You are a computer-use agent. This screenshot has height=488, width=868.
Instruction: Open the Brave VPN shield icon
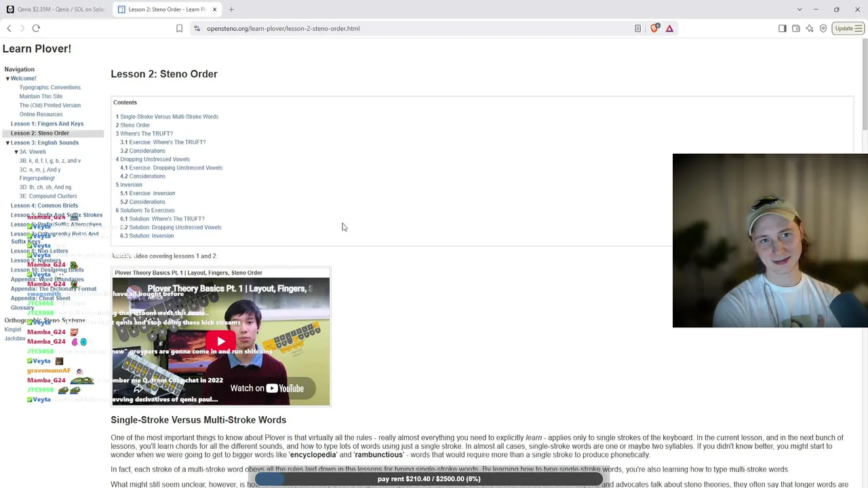pyautogui.click(x=823, y=28)
